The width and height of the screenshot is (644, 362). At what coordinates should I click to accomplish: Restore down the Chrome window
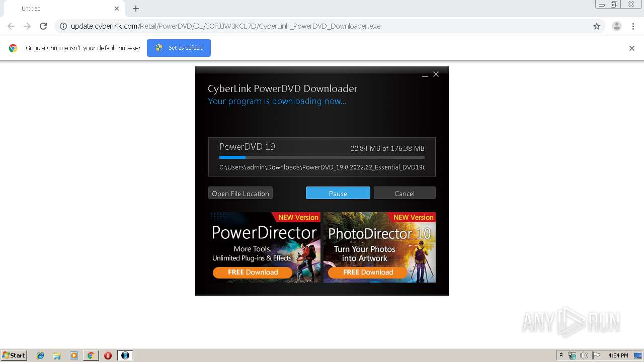[614, 5]
